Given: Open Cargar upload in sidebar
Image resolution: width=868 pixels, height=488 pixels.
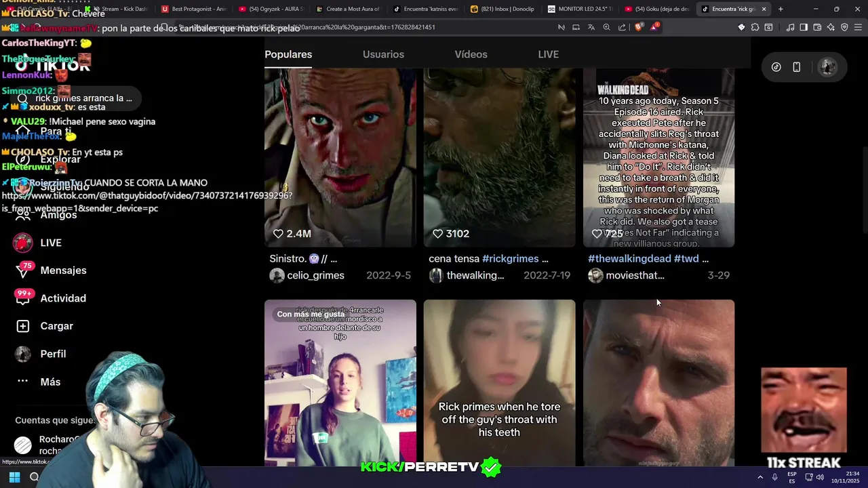Looking at the screenshot, I should (x=45, y=326).
